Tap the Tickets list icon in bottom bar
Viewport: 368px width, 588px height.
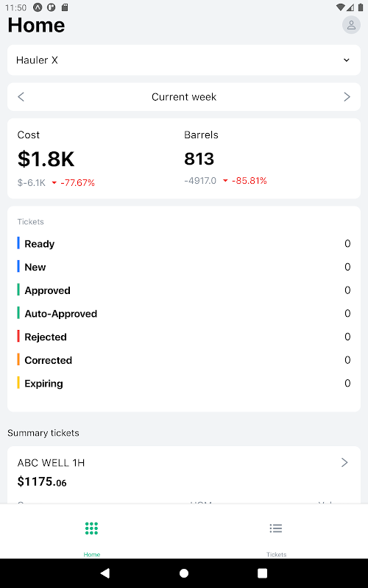[x=276, y=528]
